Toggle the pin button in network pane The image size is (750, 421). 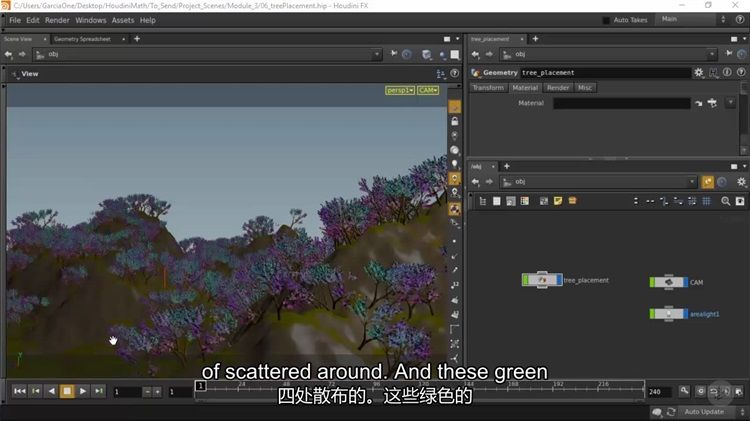pyautogui.click(x=708, y=182)
